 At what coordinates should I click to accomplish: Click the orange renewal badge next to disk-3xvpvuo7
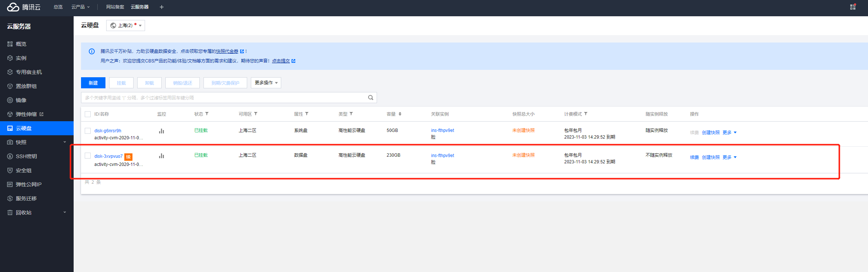(x=128, y=157)
